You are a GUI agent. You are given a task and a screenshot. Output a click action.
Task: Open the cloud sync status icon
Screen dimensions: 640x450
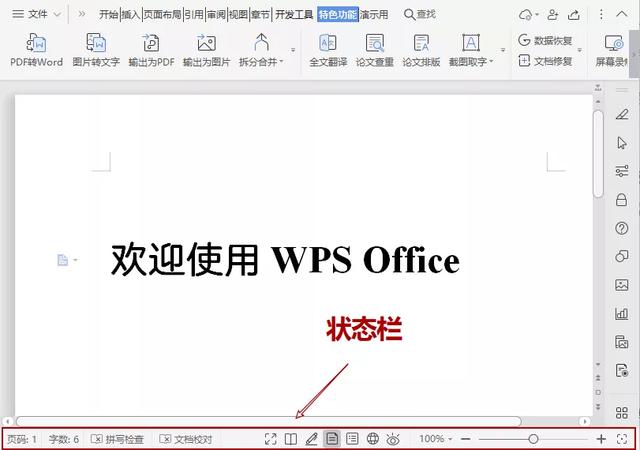click(528, 15)
